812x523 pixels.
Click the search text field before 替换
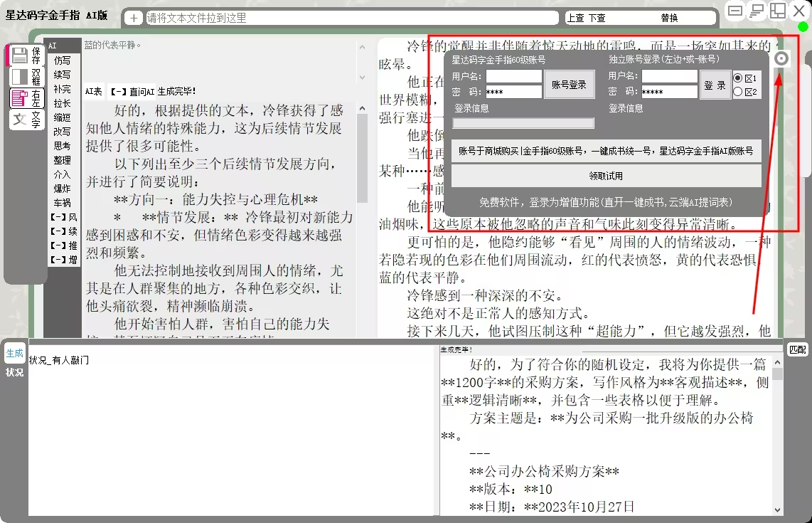point(632,18)
